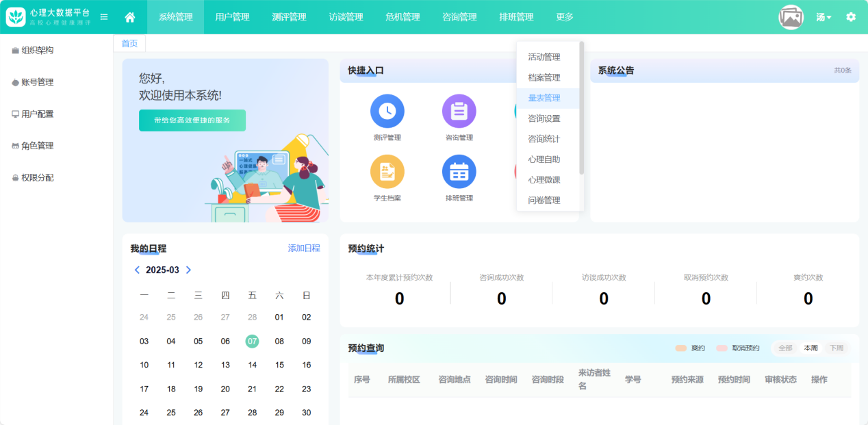This screenshot has width=868, height=425.
Task: Go to next month in calendar
Action: [x=189, y=270]
